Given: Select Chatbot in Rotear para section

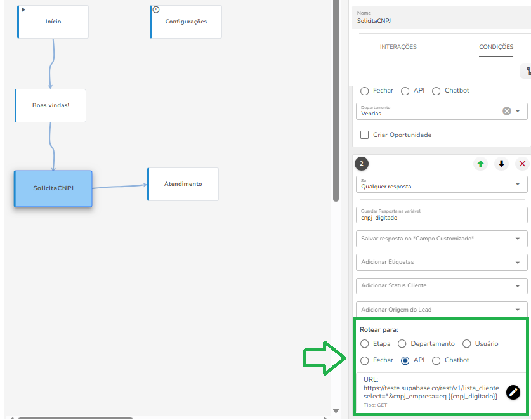Looking at the screenshot, I should point(436,361).
